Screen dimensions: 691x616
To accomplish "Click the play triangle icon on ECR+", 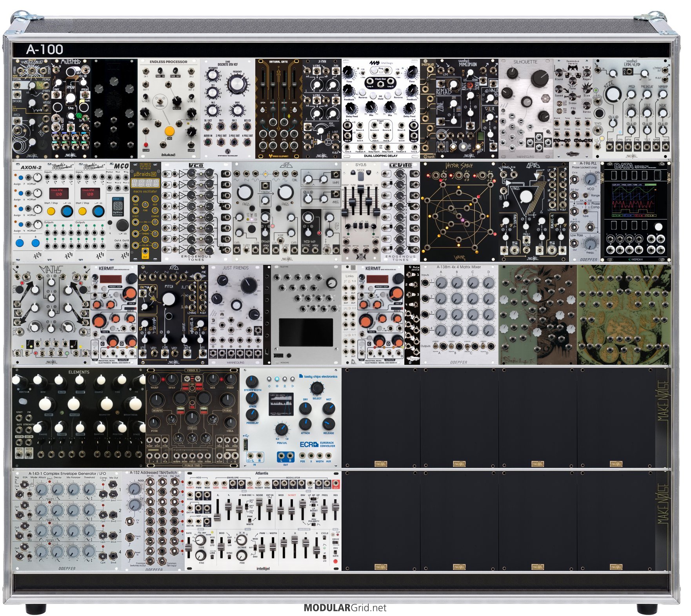I will [x=293, y=386].
